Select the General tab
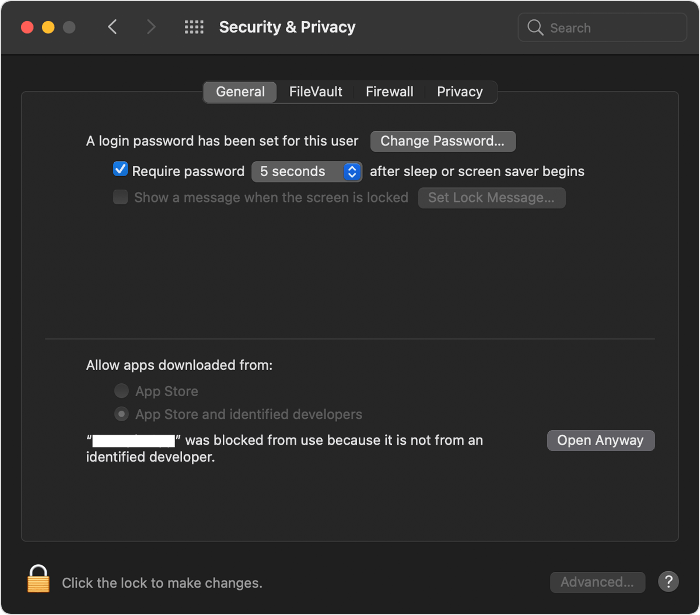The height and width of the screenshot is (615, 700). point(239,92)
